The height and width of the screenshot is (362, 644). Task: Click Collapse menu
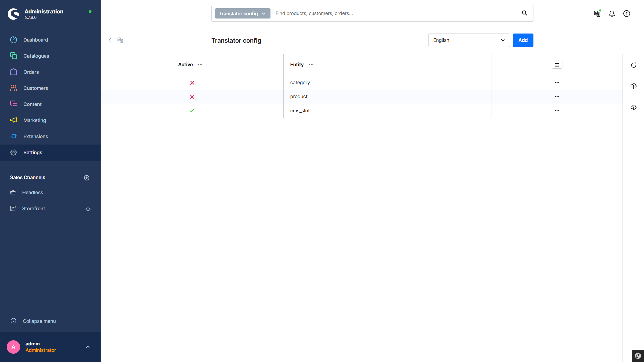pyautogui.click(x=39, y=321)
